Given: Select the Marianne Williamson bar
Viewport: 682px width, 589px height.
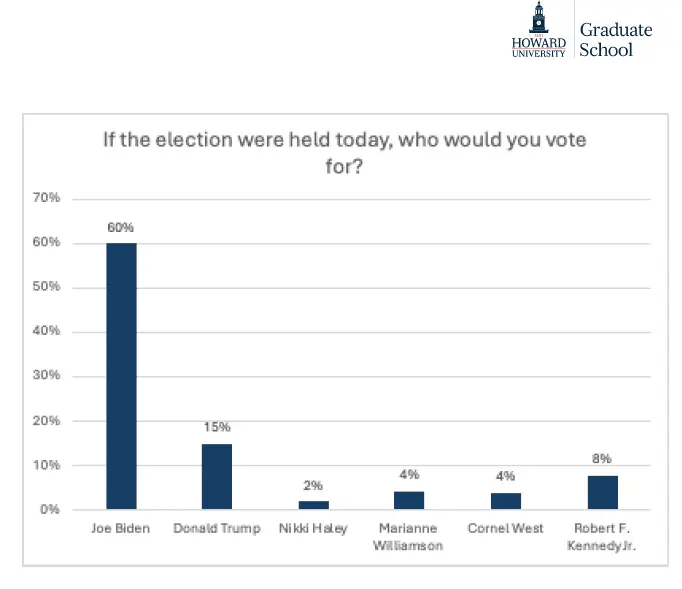Looking at the screenshot, I should coord(409,500).
